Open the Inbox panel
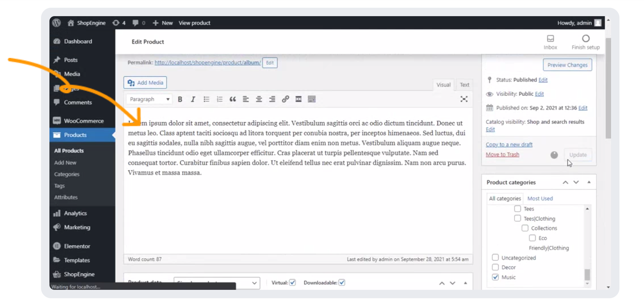This screenshot has height=308, width=644. click(551, 42)
